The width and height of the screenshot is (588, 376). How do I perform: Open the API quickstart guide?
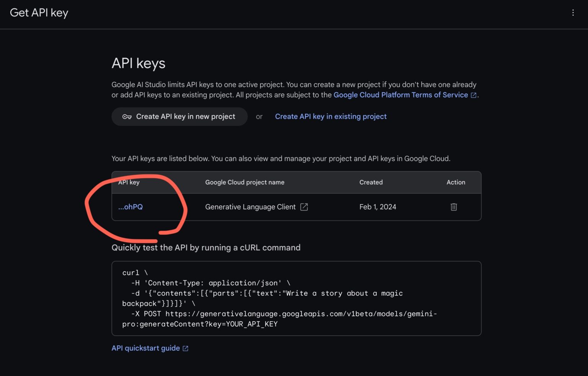145,348
